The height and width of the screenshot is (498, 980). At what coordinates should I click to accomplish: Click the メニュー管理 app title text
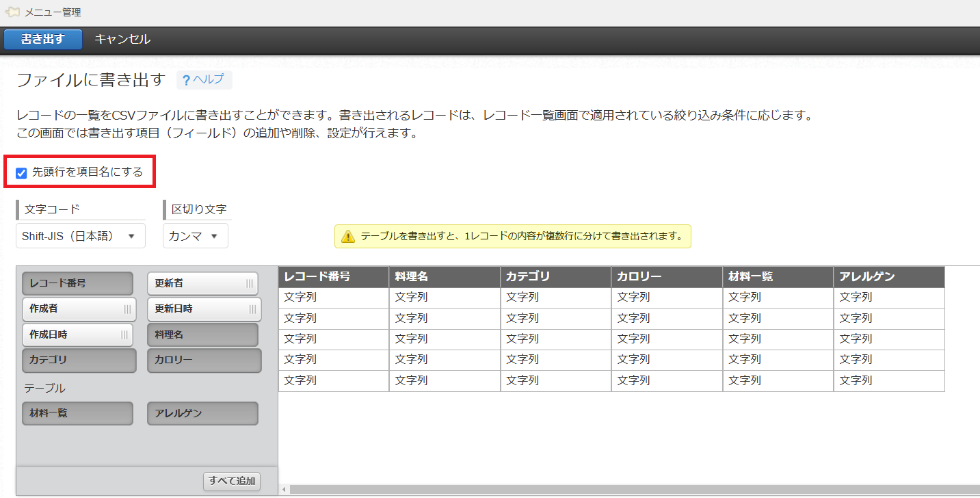(x=53, y=12)
